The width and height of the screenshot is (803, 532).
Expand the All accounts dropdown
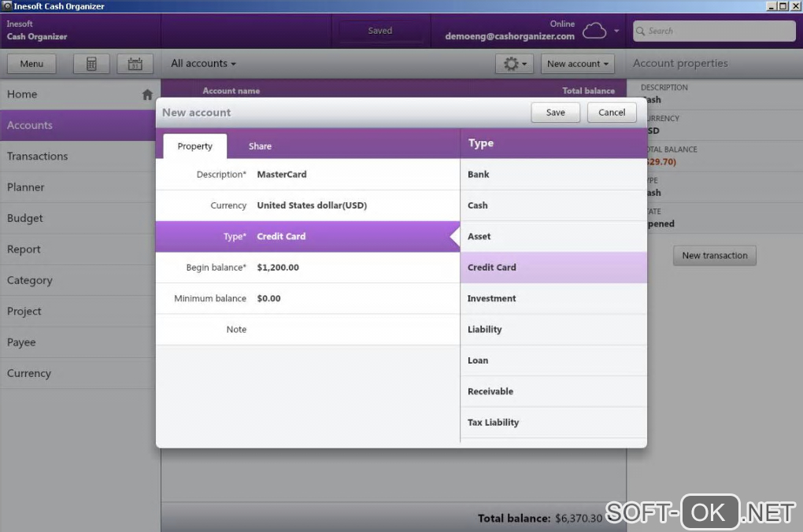click(x=203, y=64)
